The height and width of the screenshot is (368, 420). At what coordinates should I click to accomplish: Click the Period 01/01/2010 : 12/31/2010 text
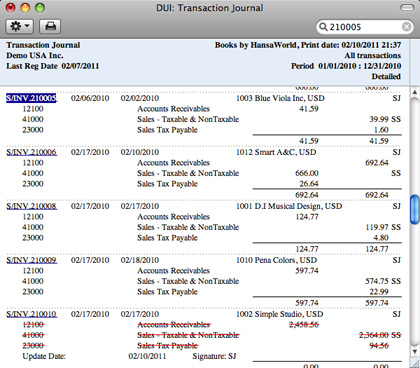[x=346, y=66]
